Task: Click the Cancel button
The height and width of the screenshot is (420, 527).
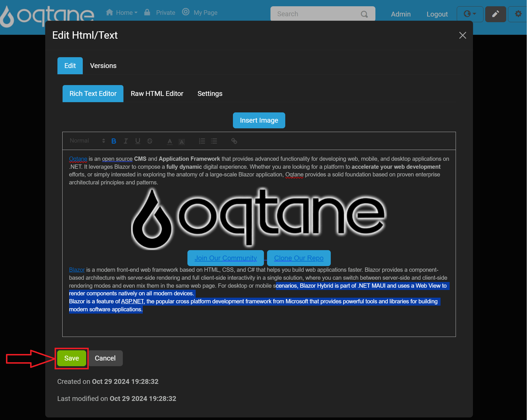Action: [x=105, y=358]
